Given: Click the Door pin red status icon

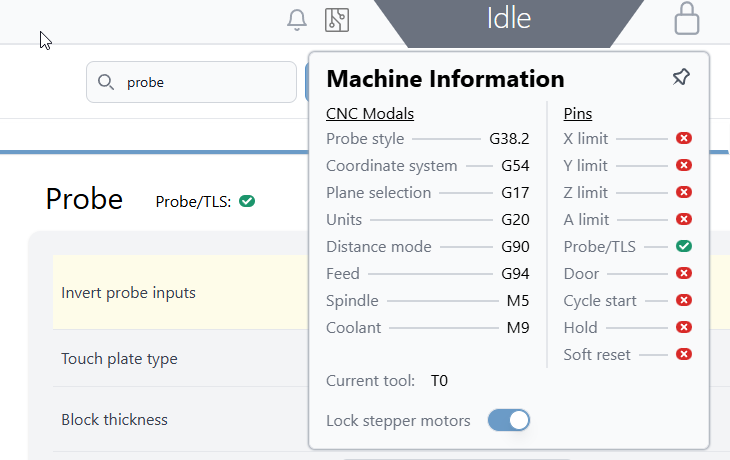Looking at the screenshot, I should 684,273.
